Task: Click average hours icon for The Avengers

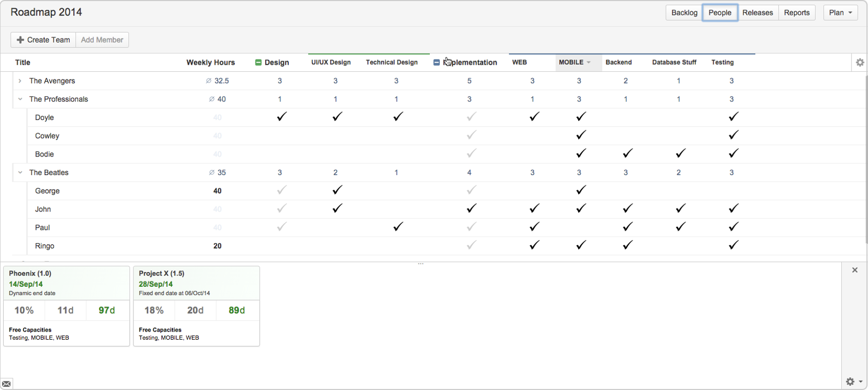Action: click(x=208, y=81)
